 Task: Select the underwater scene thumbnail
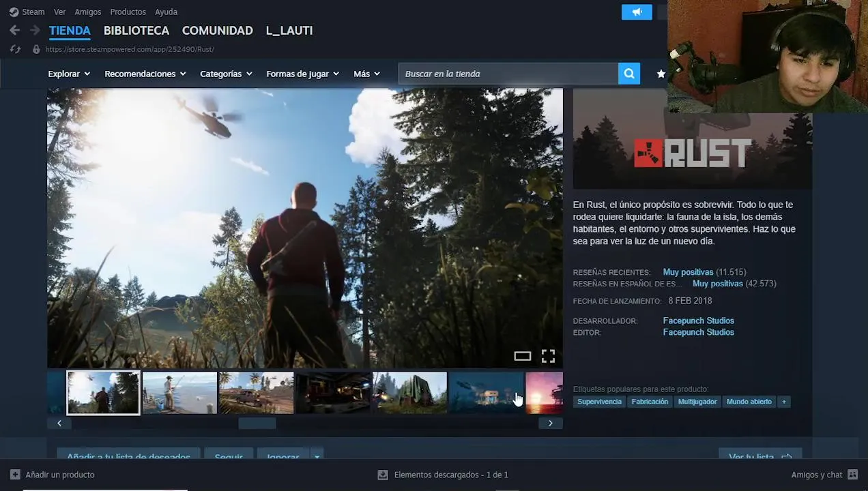click(486, 393)
